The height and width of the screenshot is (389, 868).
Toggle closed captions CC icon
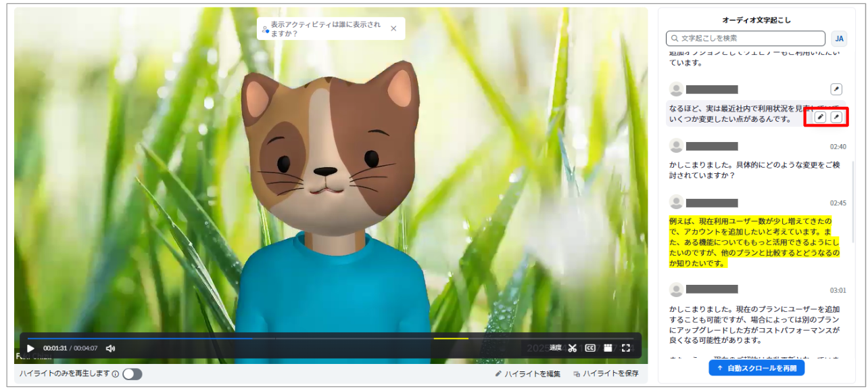[590, 348]
